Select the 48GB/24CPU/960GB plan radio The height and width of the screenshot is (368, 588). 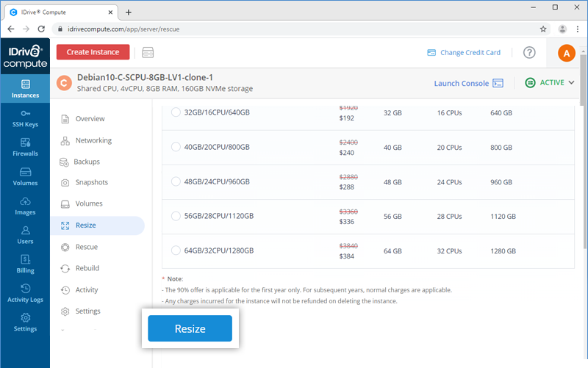point(176,181)
